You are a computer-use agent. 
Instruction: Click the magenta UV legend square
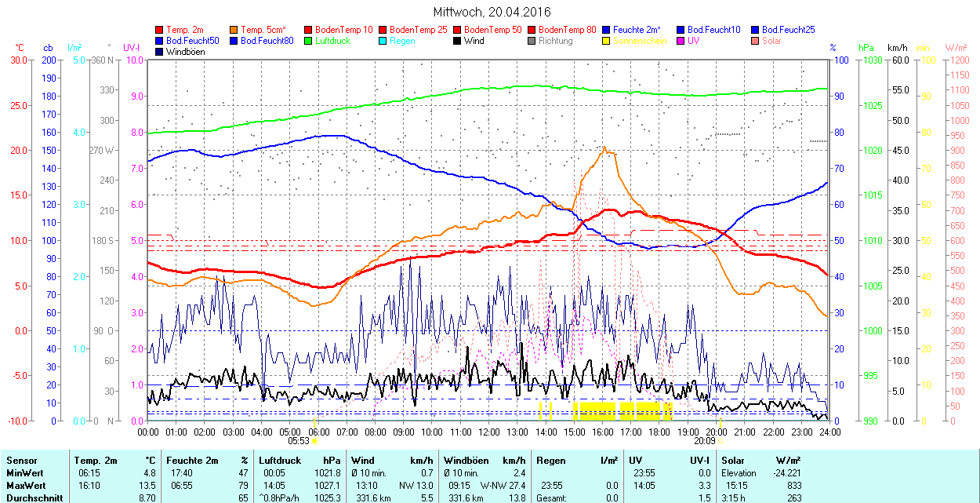[681, 40]
